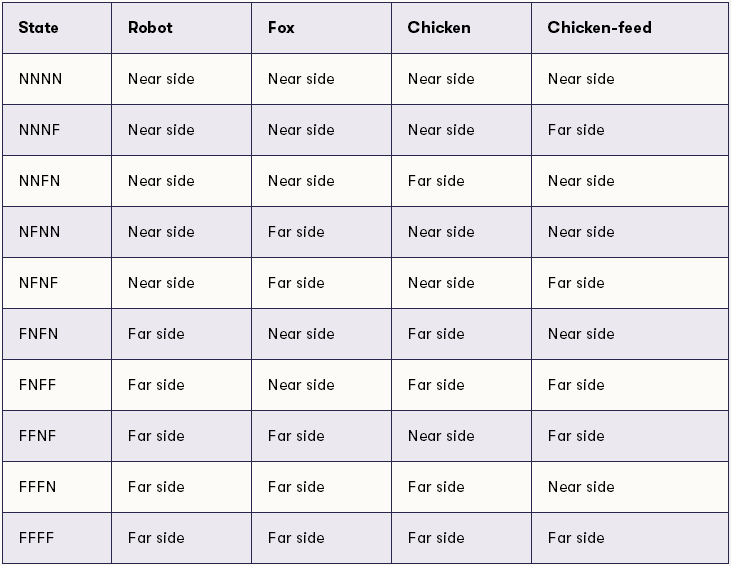The height and width of the screenshot is (566, 731).
Task: Click the State column header
Action: [x=57, y=28]
